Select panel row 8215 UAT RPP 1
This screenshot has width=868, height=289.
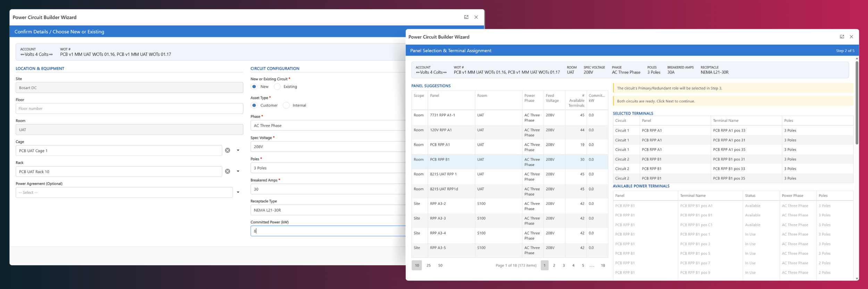(x=510, y=177)
